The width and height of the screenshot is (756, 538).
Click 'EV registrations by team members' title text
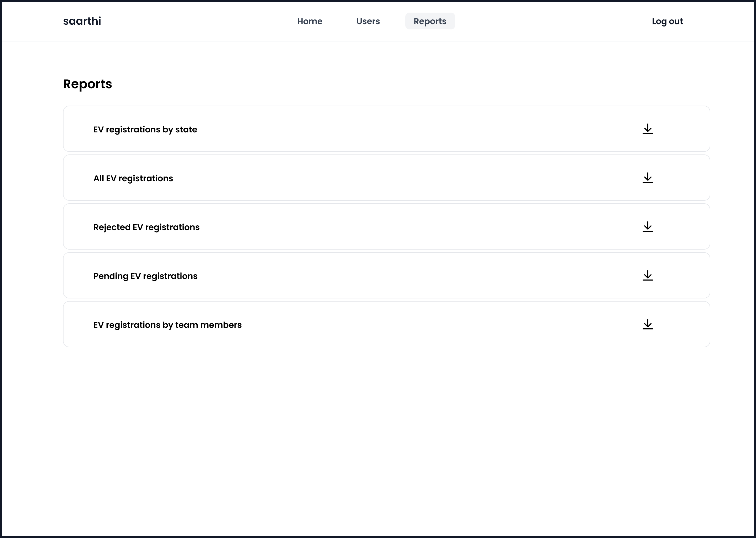pyautogui.click(x=167, y=325)
